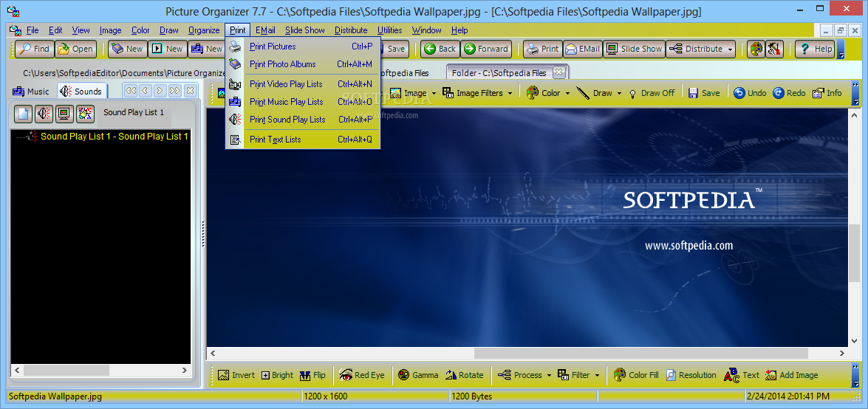Select the Red Eye tool
Screen dimensions: 868x409
(x=362, y=375)
